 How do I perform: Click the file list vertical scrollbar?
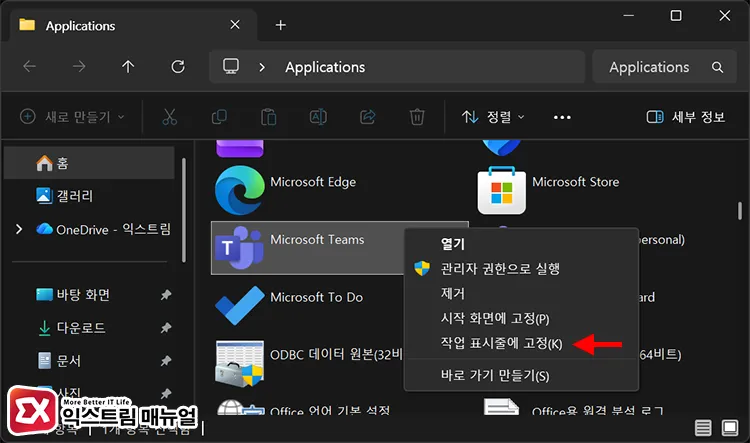point(739,211)
